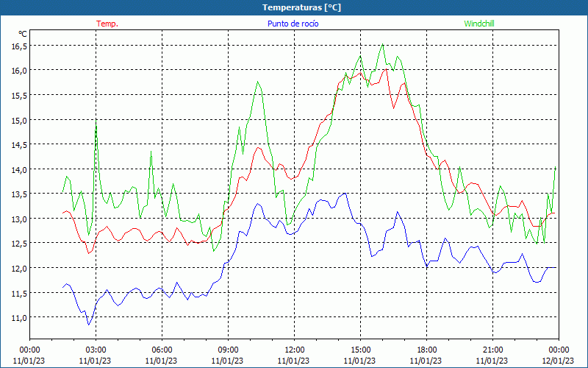Image resolution: width=588 pixels, height=368 pixels.
Task: Click the 15:00 time axis label
Action: 360,350
